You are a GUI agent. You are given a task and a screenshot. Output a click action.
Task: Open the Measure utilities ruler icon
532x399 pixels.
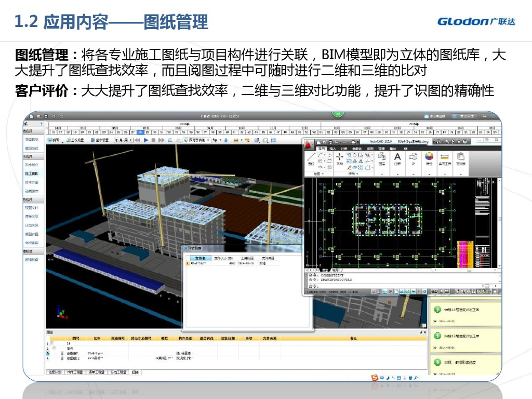point(444,157)
